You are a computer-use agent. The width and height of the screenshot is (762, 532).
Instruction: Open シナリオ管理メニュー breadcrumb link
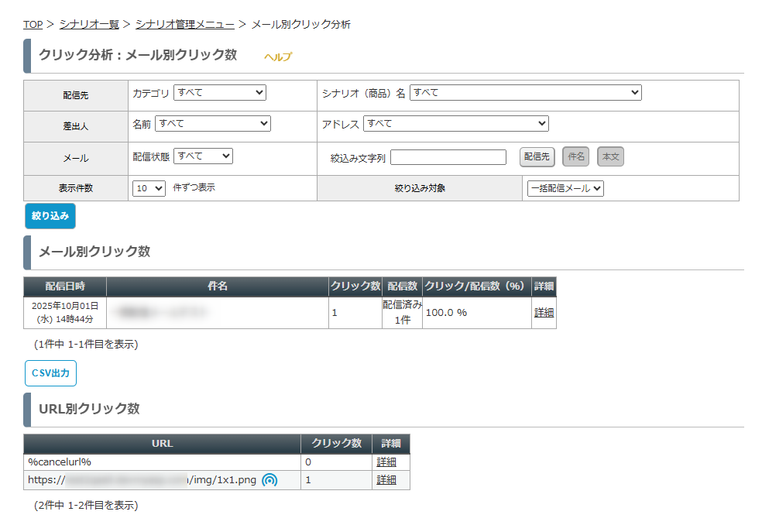[184, 25]
